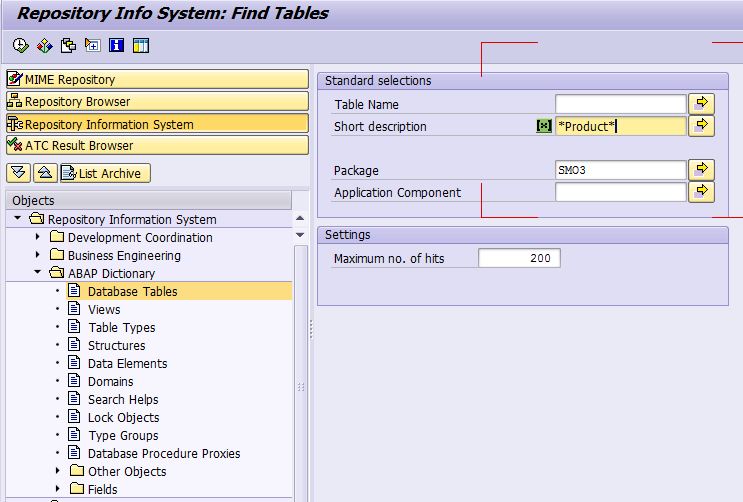Select Data Elements tree entry
Viewport: 743px width, 502px height.
127,363
